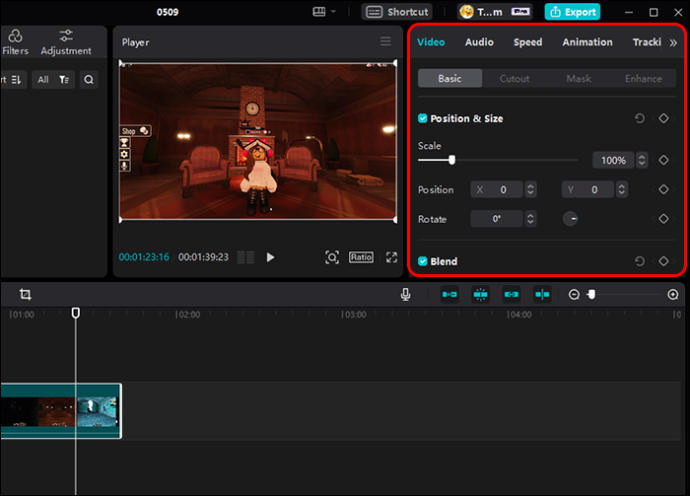The width and height of the screenshot is (690, 496).
Task: Select the Enhance sub-tab
Action: point(643,78)
